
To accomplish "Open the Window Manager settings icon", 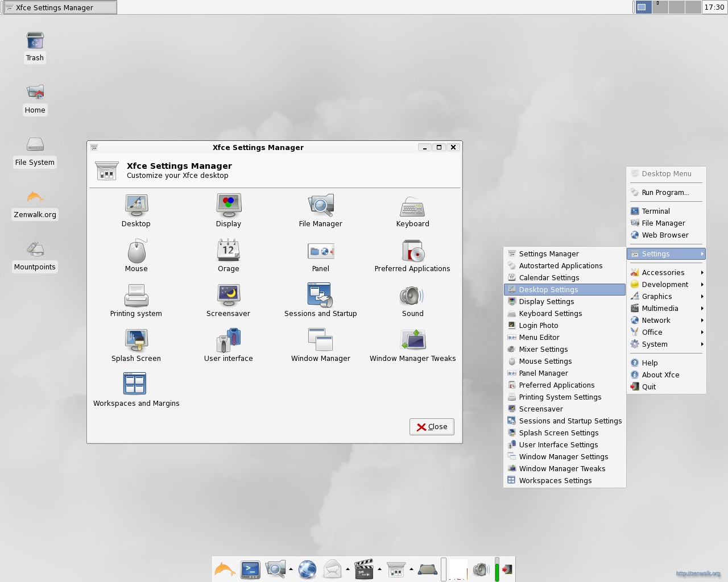I will click(321, 346).
